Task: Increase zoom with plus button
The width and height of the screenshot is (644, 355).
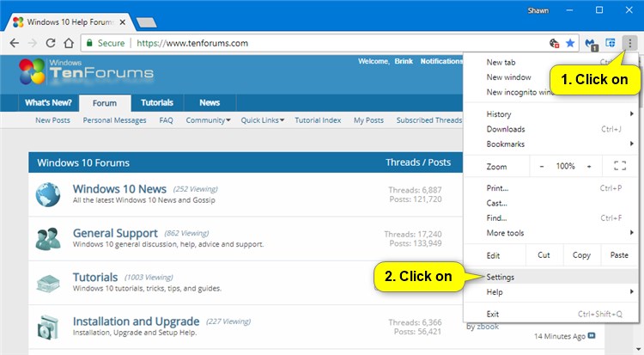Action: 589,166
